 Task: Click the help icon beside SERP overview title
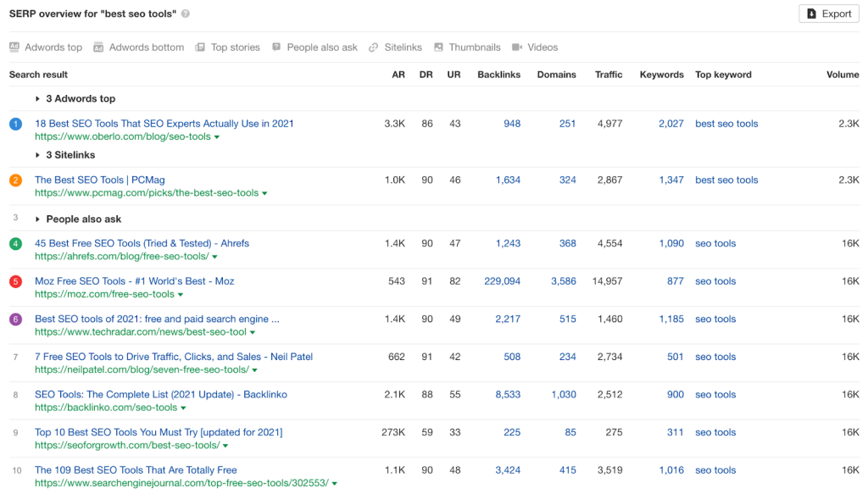pos(186,14)
